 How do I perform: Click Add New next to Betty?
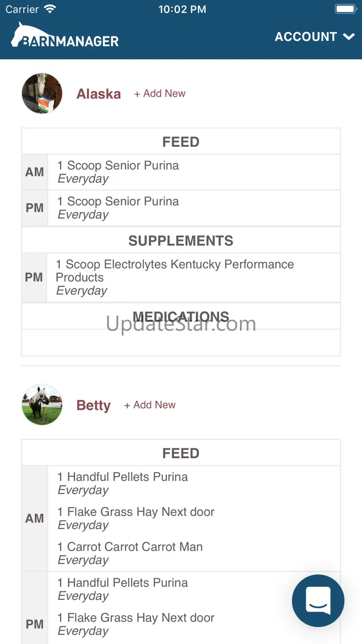tap(149, 405)
